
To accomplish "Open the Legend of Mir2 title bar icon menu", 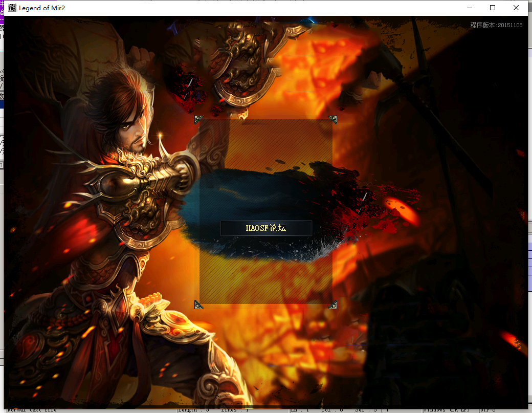I will click(x=12, y=8).
